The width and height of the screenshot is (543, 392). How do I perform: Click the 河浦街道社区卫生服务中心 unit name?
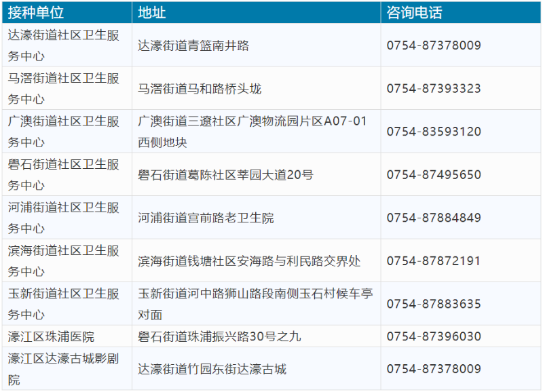click(x=64, y=218)
